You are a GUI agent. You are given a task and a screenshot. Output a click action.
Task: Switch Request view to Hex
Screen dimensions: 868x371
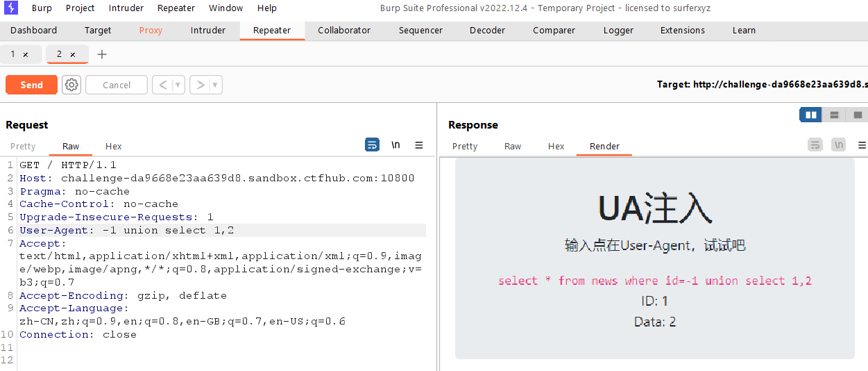[114, 146]
